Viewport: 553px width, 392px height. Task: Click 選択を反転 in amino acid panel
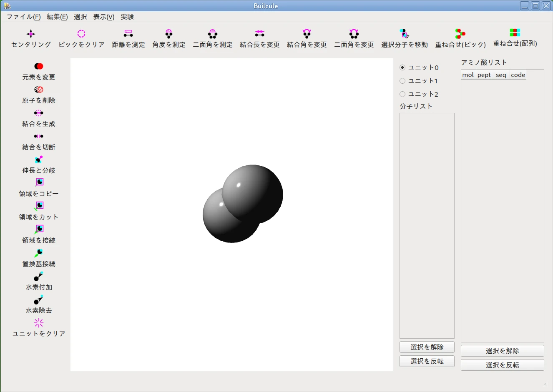point(502,365)
